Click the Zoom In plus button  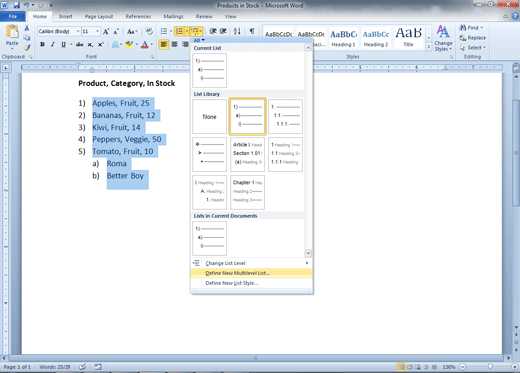[x=515, y=367]
